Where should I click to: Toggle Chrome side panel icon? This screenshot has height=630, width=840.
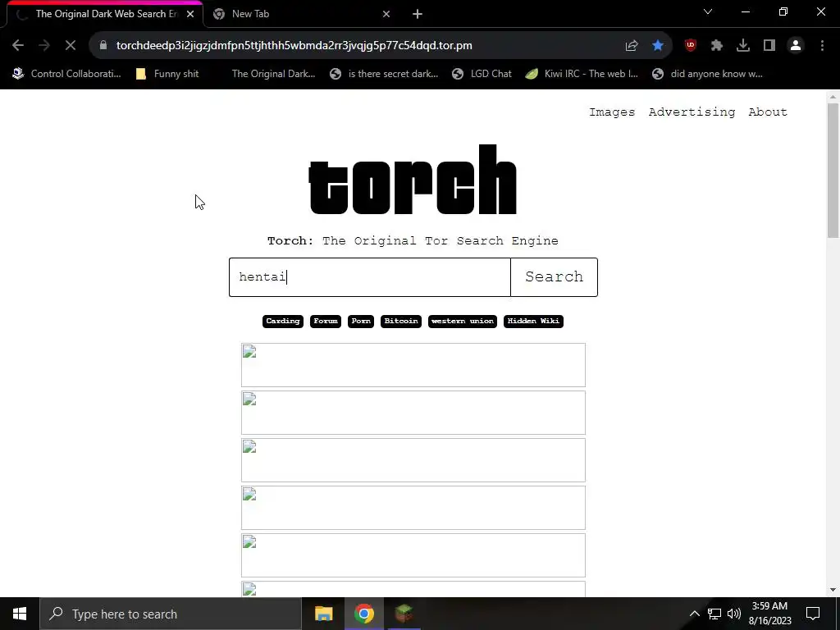[x=769, y=46]
